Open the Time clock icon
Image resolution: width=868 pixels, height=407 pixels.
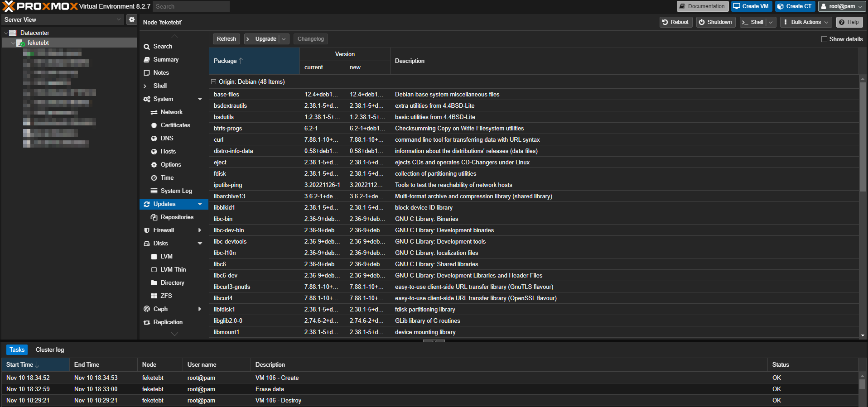point(154,178)
